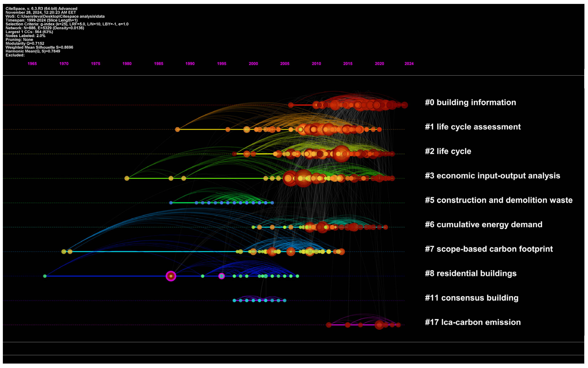Select the #17 lca-carbon emission label

click(x=473, y=322)
